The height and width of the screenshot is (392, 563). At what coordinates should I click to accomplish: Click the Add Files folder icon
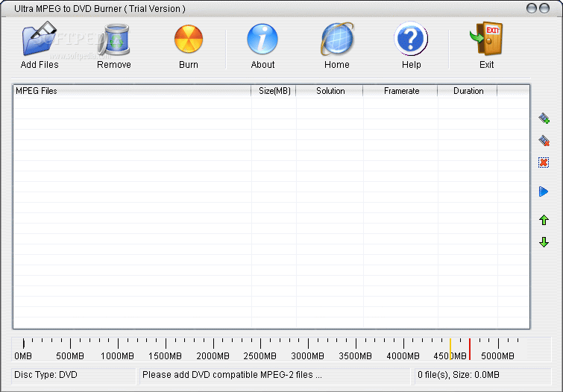tap(39, 39)
